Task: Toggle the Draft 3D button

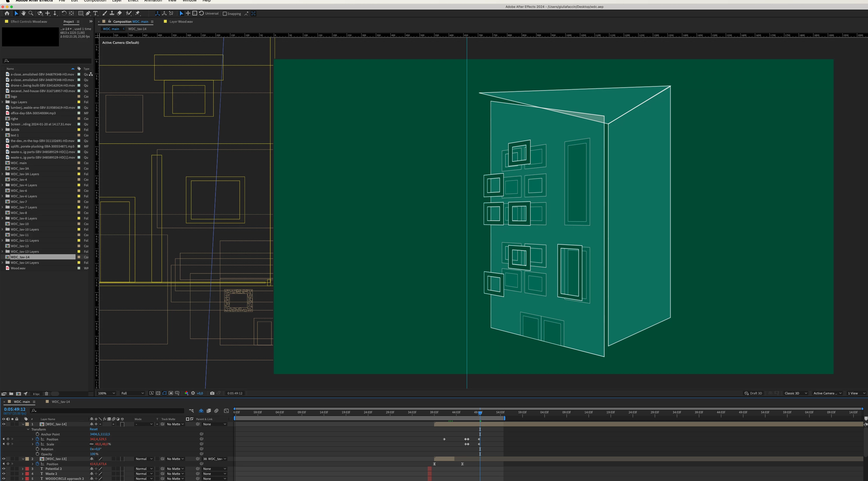Action: click(x=753, y=393)
